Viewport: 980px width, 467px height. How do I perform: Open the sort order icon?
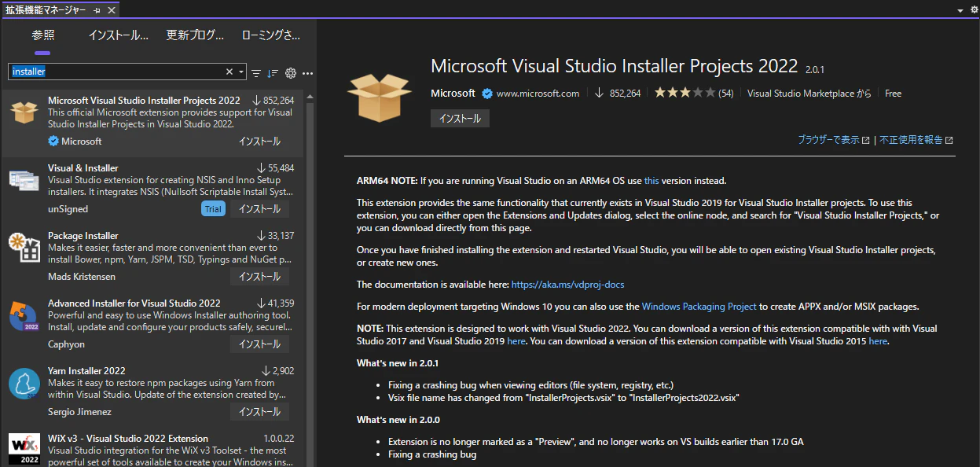click(x=273, y=72)
